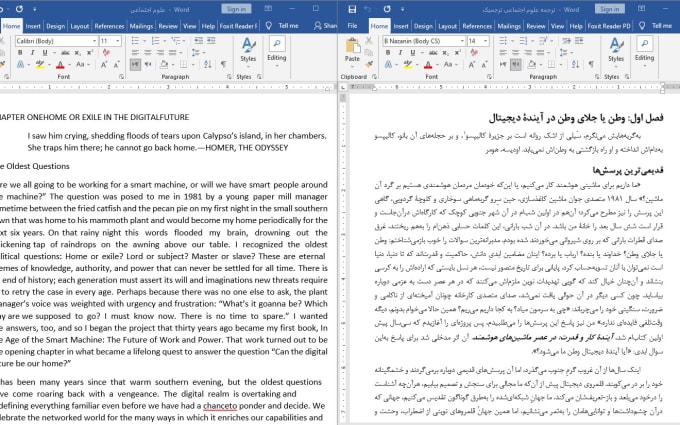Click the numbering list icon in the English window
Image resolution: width=680 pixels, height=425 pixels.
pyautogui.click(x=155, y=41)
